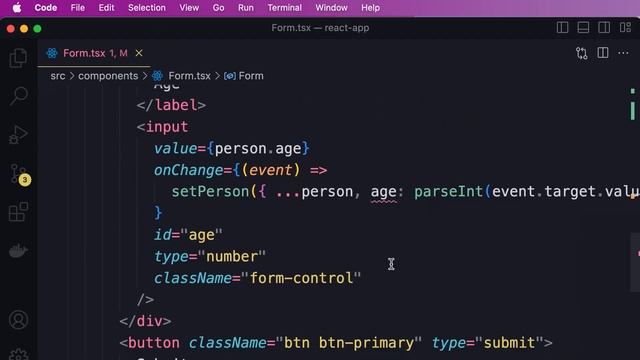The width and height of the screenshot is (640, 360).
Task: Click the event parameter in the arrow function
Action: 271,170
